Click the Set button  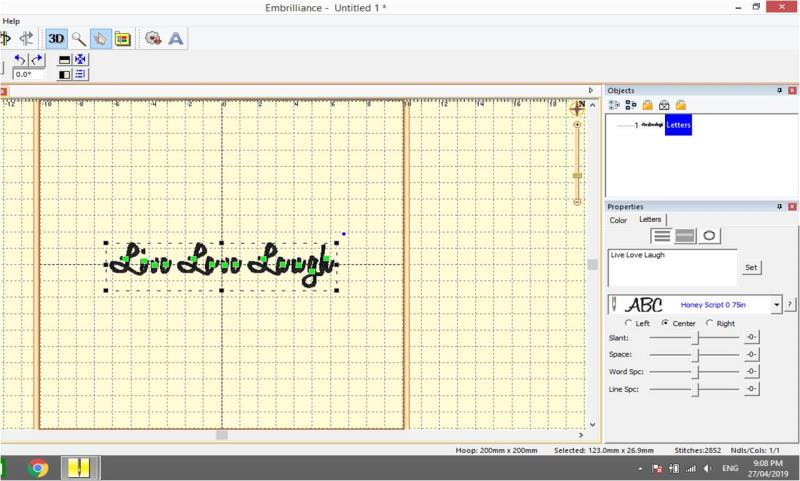point(751,267)
